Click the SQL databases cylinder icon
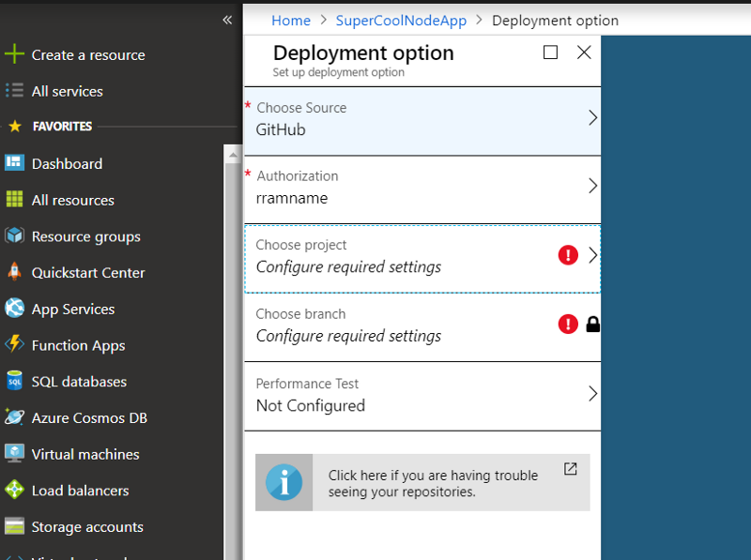 coord(14,381)
